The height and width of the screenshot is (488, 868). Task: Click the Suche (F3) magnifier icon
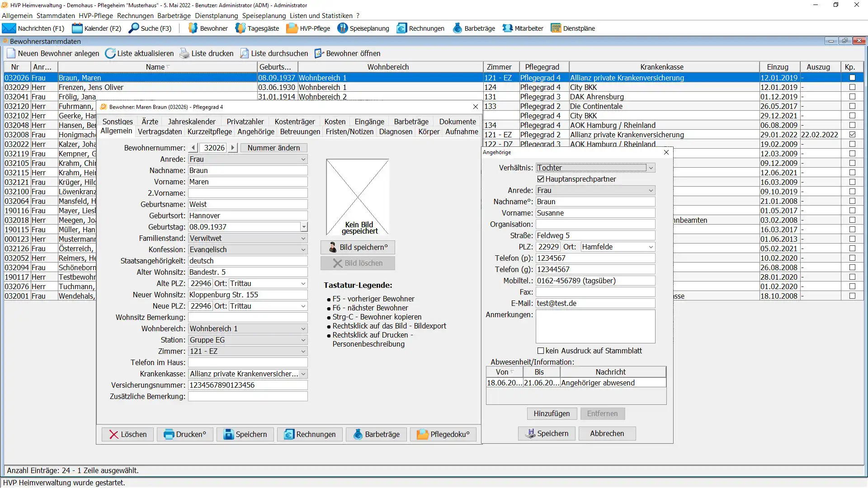134,28
